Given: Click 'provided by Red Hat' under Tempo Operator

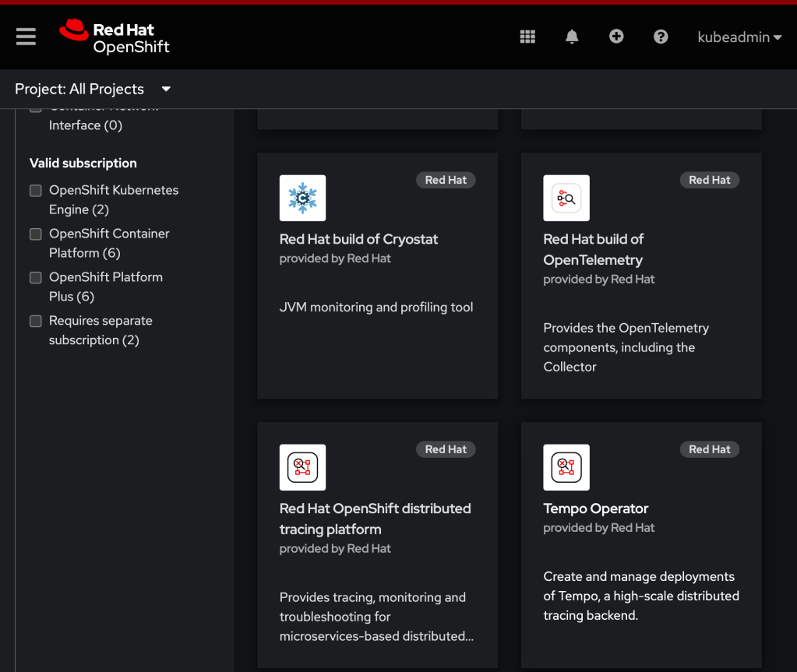Looking at the screenshot, I should click(599, 528).
